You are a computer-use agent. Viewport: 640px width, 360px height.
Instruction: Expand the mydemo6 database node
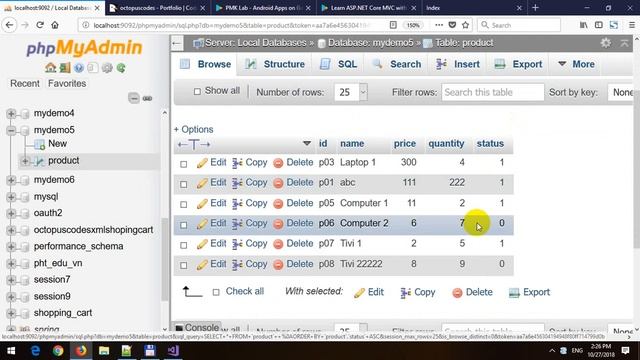click(11, 180)
